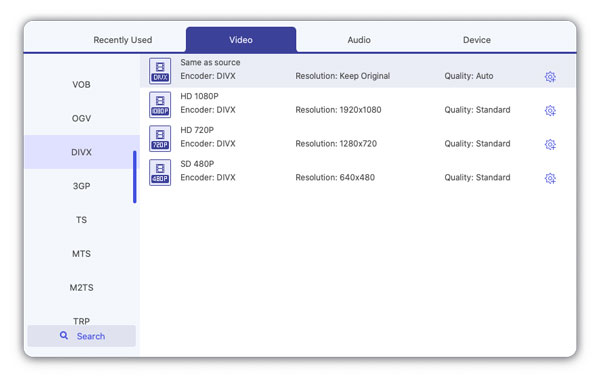Click the format list scrollbar handle

click(x=135, y=177)
